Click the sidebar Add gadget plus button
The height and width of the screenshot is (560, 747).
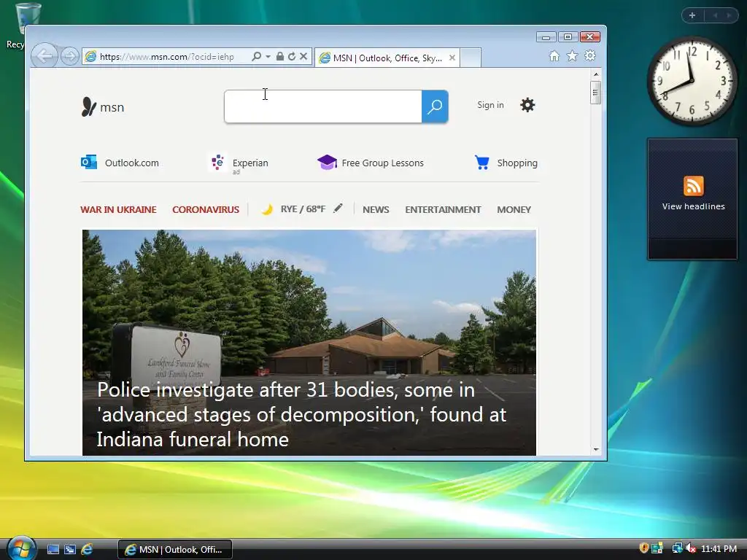[692, 15]
